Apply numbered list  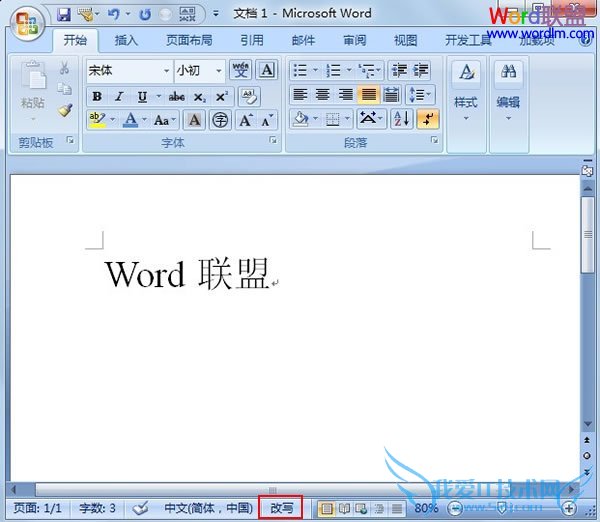[x=333, y=70]
